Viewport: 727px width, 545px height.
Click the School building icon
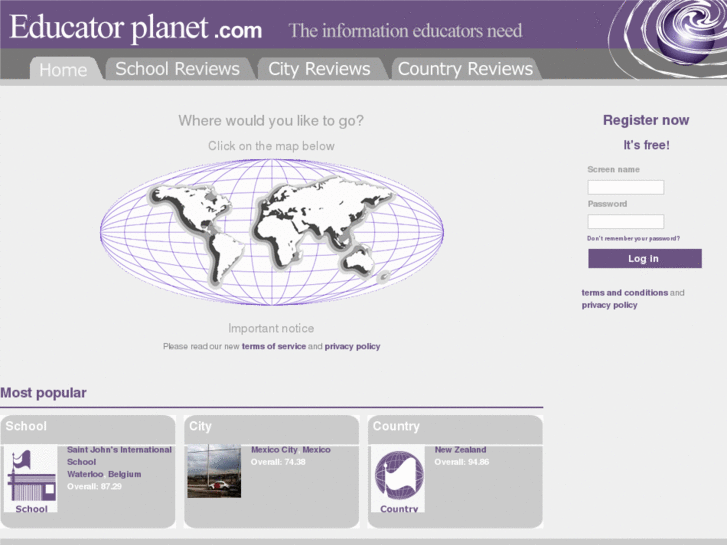pos(31,479)
